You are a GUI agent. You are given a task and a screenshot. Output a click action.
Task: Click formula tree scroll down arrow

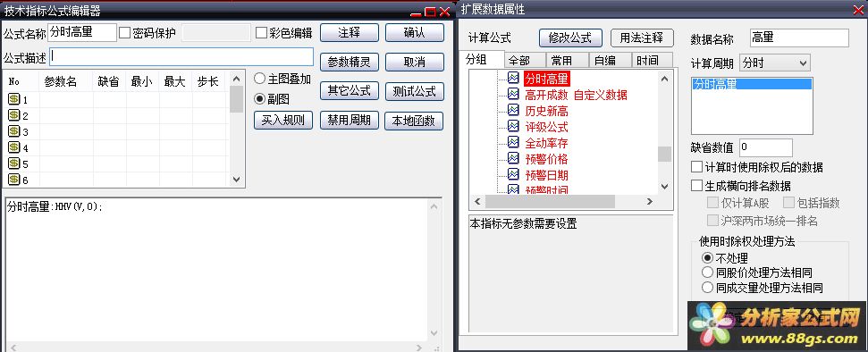click(x=665, y=187)
